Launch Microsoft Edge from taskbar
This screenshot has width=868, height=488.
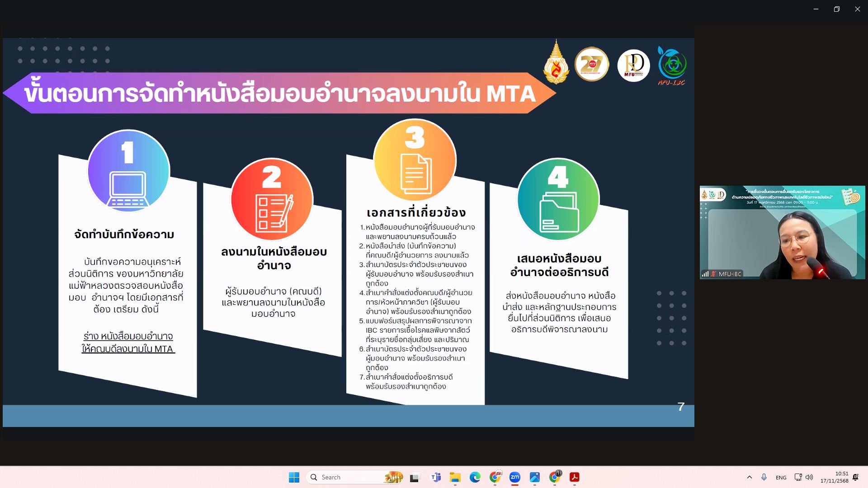[x=475, y=477]
